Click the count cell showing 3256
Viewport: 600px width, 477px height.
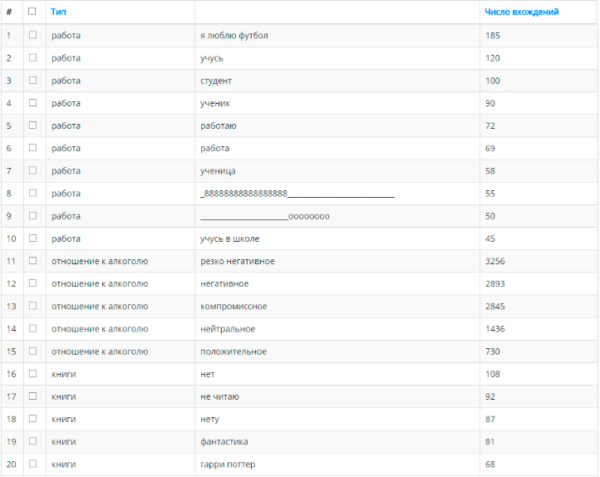[539, 261]
